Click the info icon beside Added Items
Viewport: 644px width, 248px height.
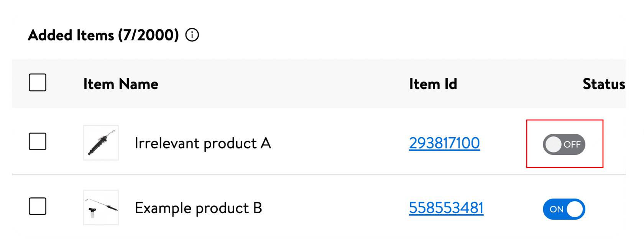click(192, 35)
